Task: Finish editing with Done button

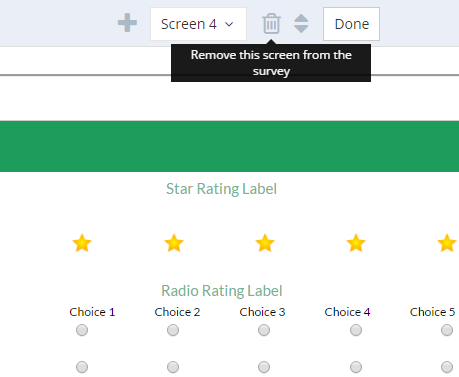Action: [x=351, y=24]
